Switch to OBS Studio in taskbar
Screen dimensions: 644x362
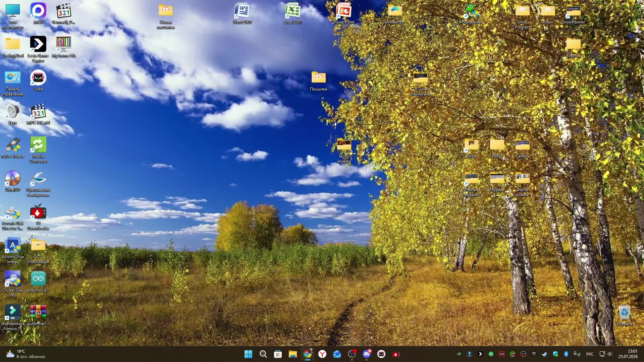(352, 354)
